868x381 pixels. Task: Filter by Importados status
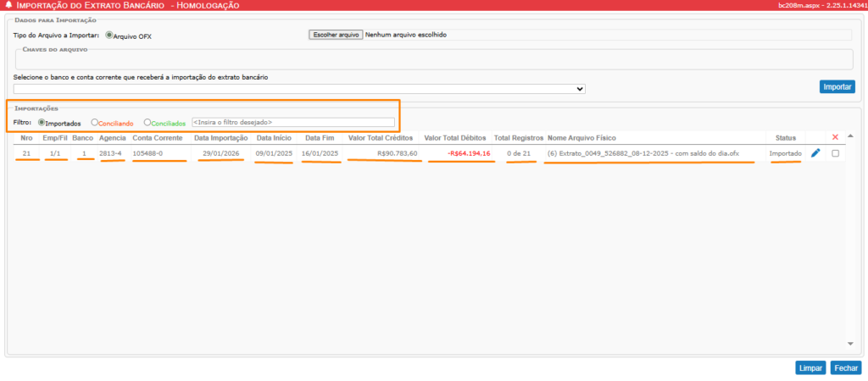coord(41,123)
